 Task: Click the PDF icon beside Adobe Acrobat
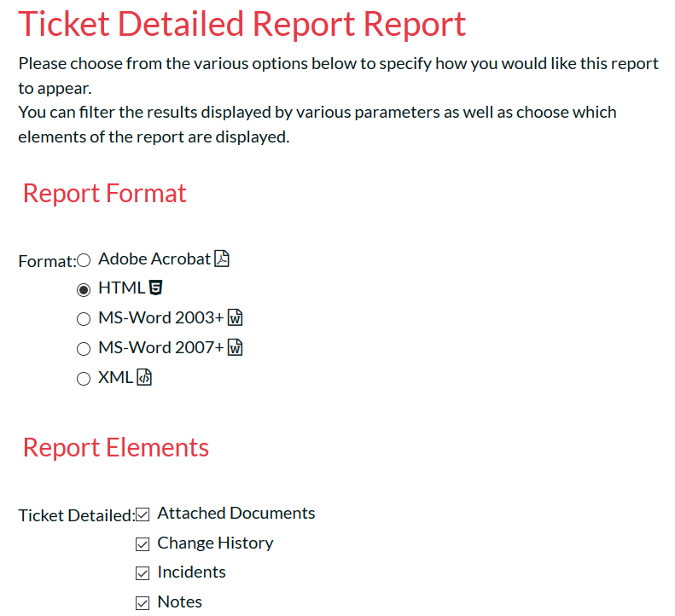tap(222, 259)
